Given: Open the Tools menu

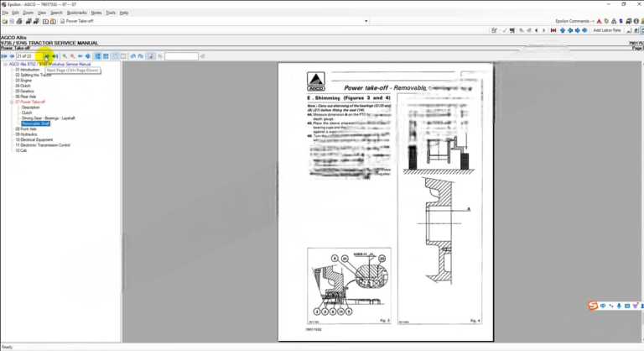Looking at the screenshot, I should [111, 13].
